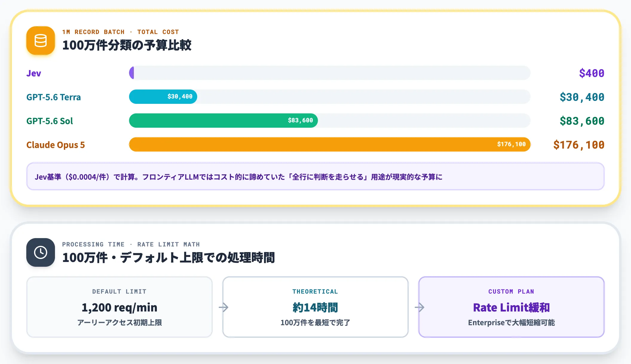Click the large "$176,100" total at right
631x364 pixels.
click(579, 145)
